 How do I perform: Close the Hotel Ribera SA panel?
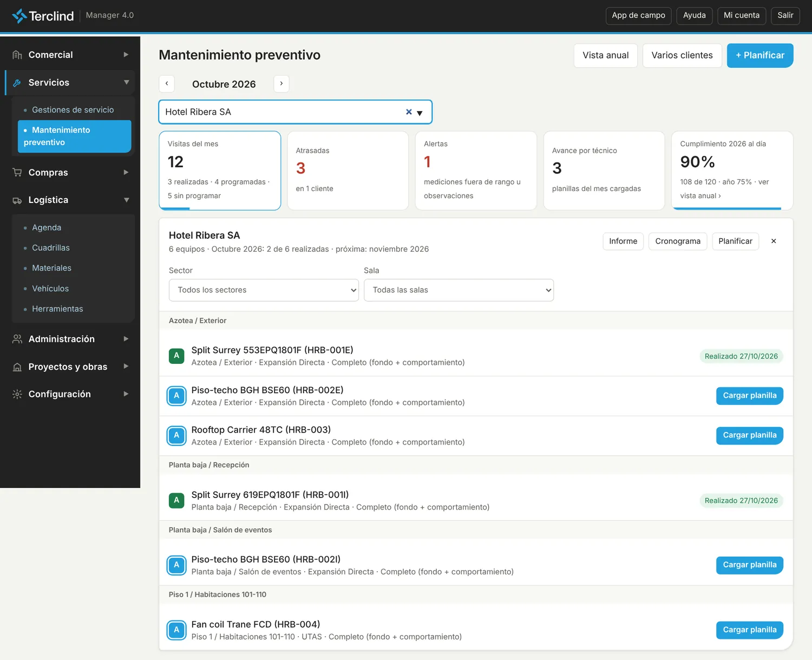click(774, 241)
